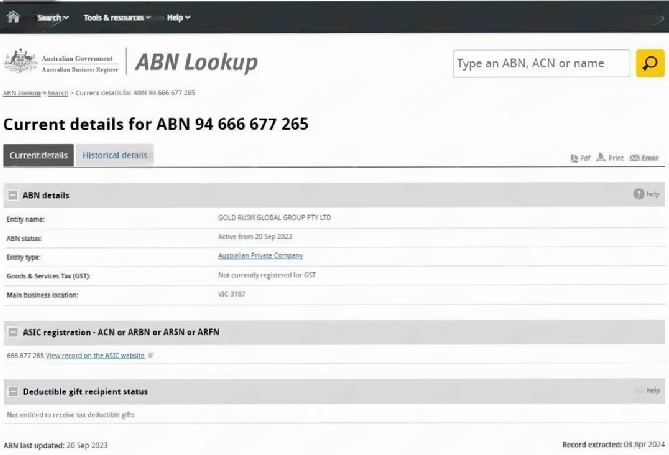Select the VIC 3187 location value

232,294
